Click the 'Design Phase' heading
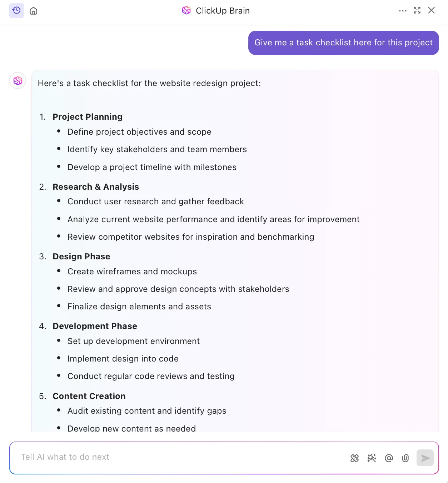This screenshot has width=448, height=483. click(x=81, y=257)
